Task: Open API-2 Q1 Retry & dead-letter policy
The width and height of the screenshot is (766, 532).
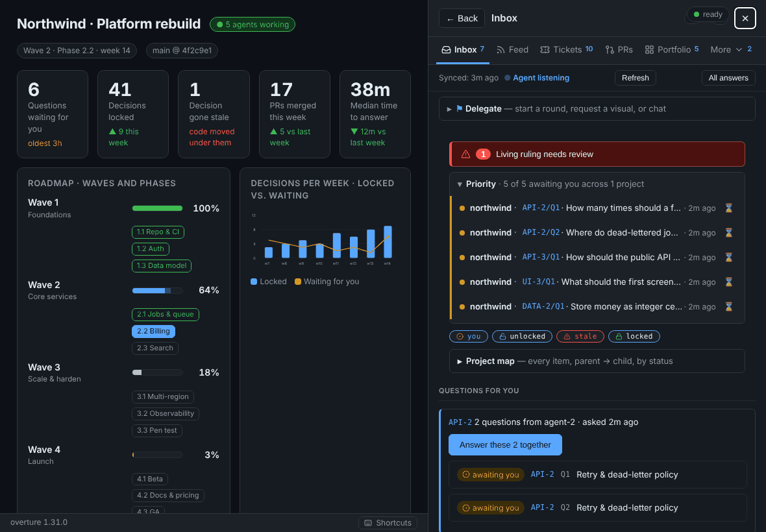Action: (x=597, y=474)
